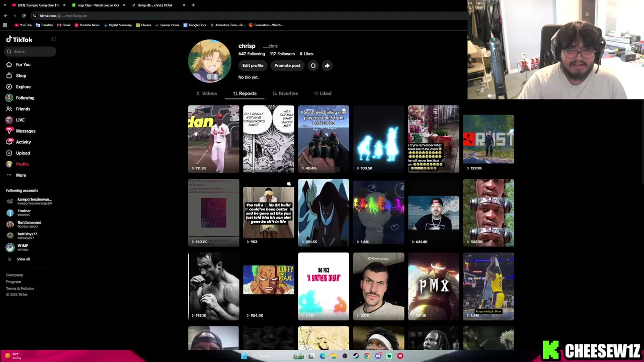This screenshot has height=362, width=644.
Task: Click the TikTok logo
Action: coord(19,39)
